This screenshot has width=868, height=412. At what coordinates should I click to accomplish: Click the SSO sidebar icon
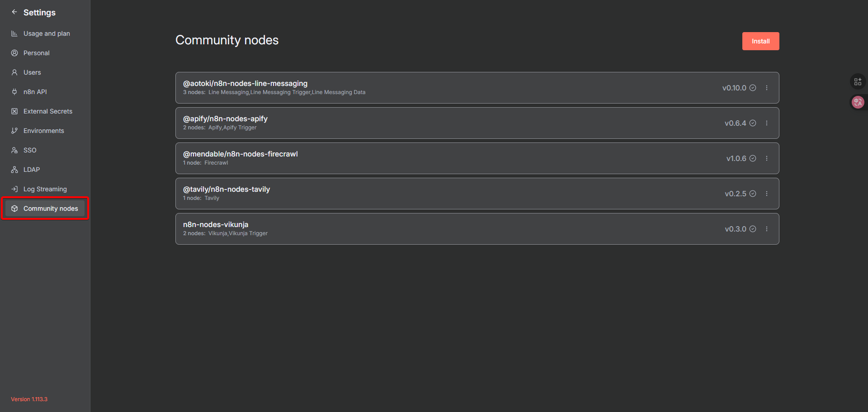click(14, 150)
